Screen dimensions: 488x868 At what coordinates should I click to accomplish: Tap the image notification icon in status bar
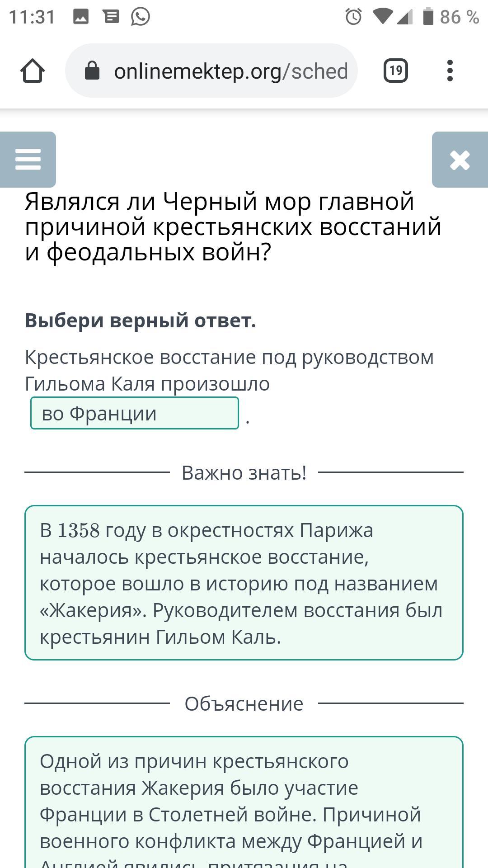[81, 17]
